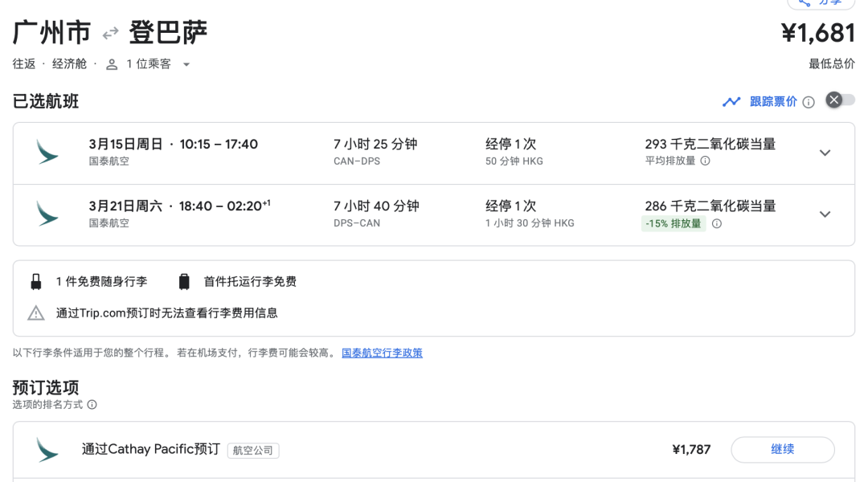Expand details of the March 21 return flight

click(825, 214)
